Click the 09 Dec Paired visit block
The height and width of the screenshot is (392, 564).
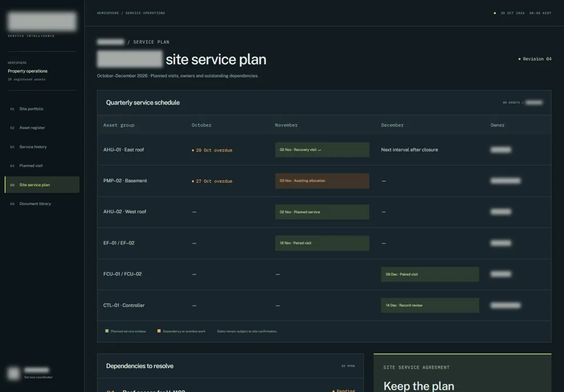pyautogui.click(x=430, y=274)
